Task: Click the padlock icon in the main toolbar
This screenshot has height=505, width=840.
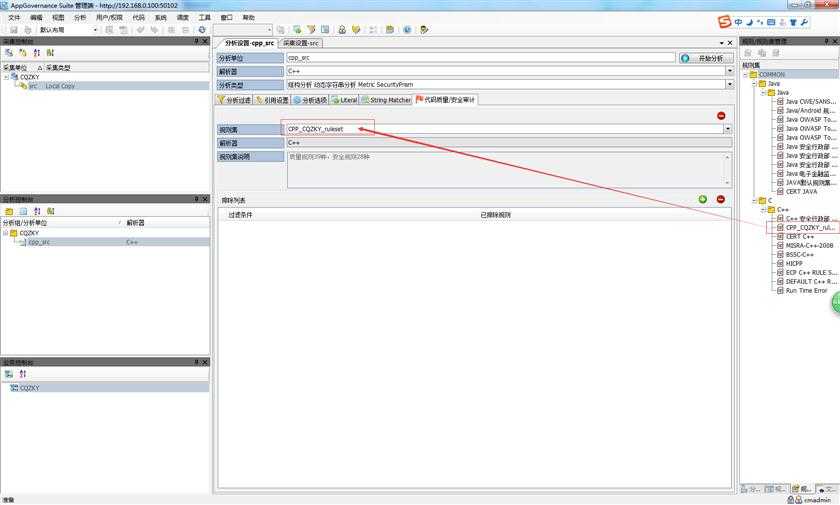Action: (342, 30)
